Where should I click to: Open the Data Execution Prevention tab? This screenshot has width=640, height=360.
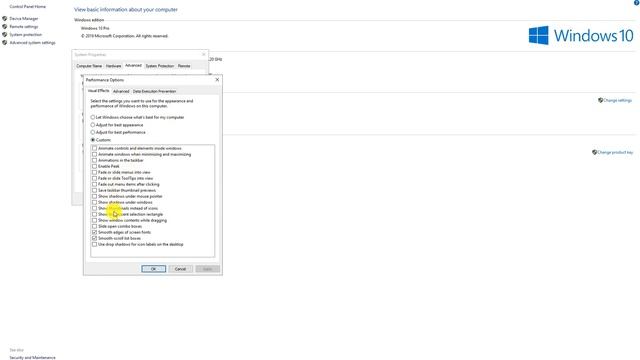tap(154, 91)
